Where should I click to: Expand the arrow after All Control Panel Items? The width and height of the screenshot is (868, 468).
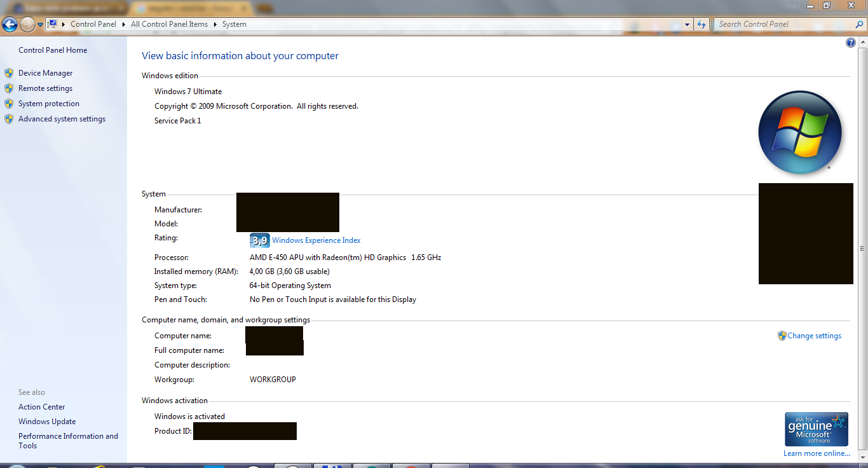pyautogui.click(x=215, y=24)
